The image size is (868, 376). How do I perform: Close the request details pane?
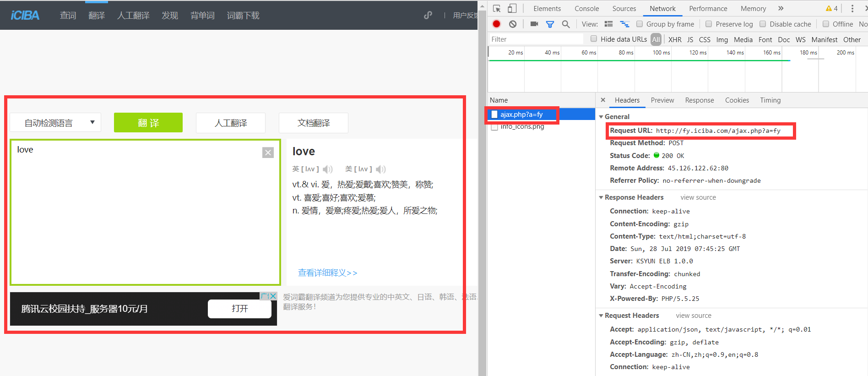click(x=603, y=100)
